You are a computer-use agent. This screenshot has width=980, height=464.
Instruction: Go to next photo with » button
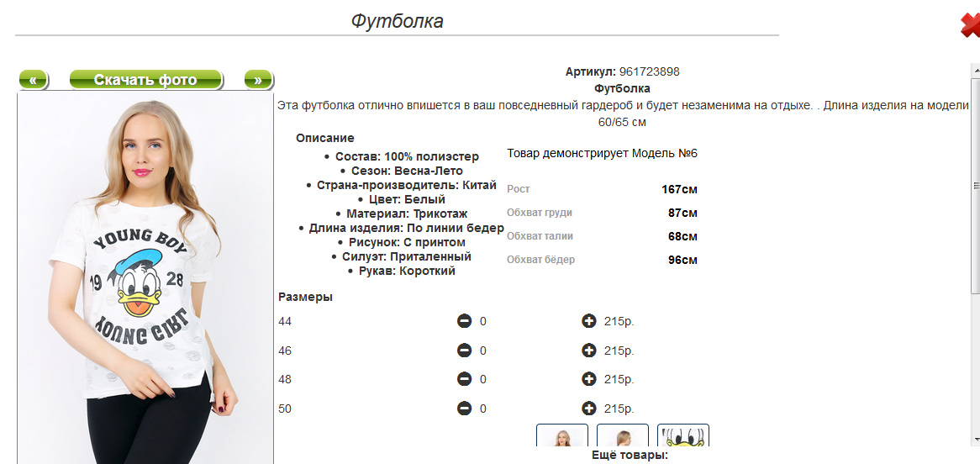point(258,79)
